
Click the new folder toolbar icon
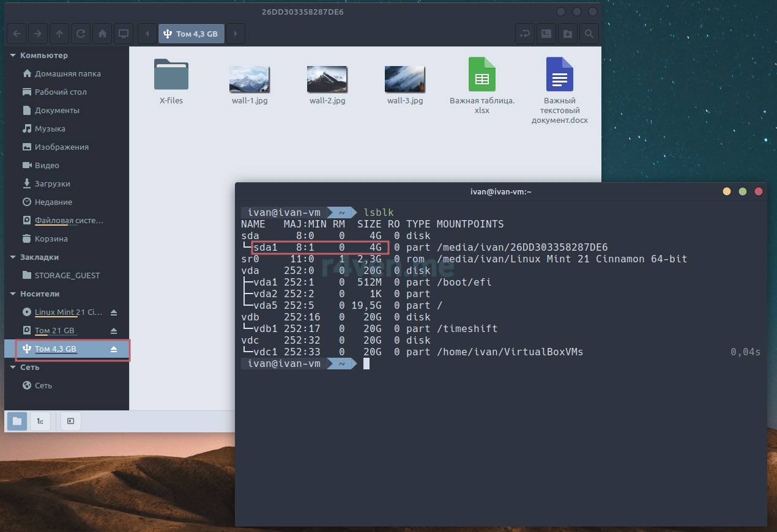click(x=567, y=34)
